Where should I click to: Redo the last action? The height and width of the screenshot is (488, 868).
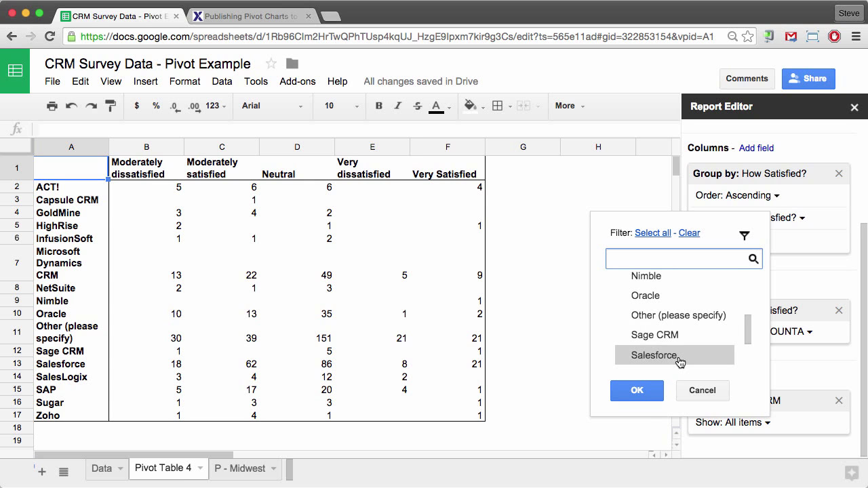pyautogui.click(x=91, y=106)
